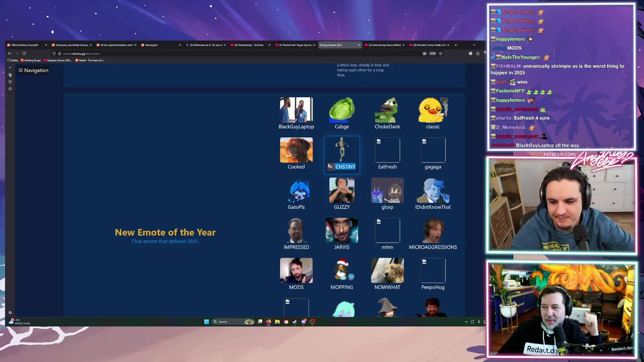The width and height of the screenshot is (644, 362).
Task: Open sidebar settings gear icon
Action: point(10,313)
